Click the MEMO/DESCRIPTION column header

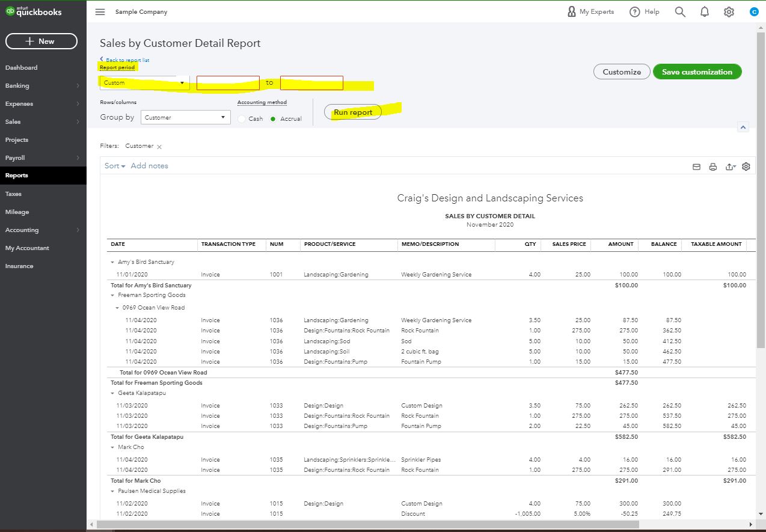point(430,244)
